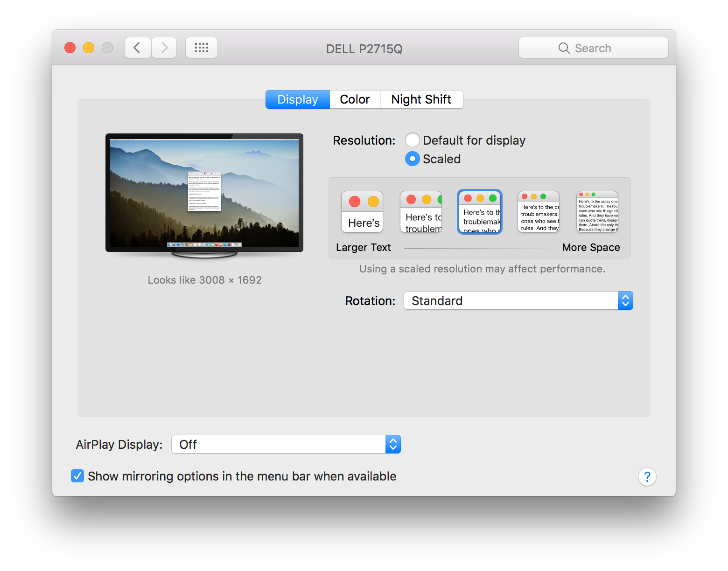Uncheck Show mirroring options in menu bar
This screenshot has height=571, width=728.
[x=77, y=476]
